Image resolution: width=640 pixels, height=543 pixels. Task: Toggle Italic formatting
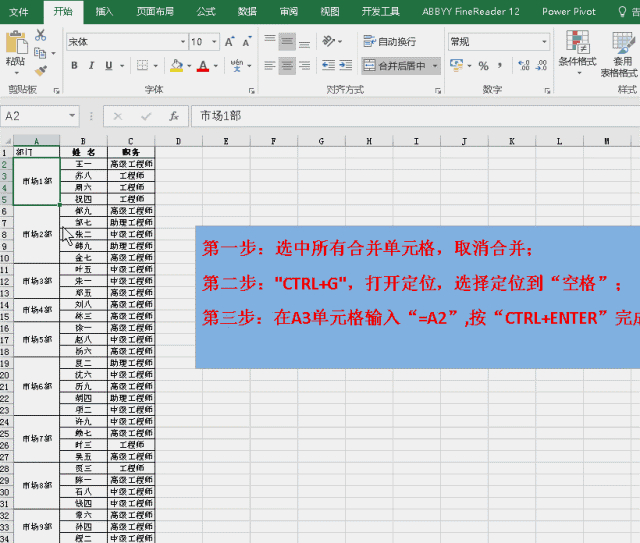(x=91, y=65)
